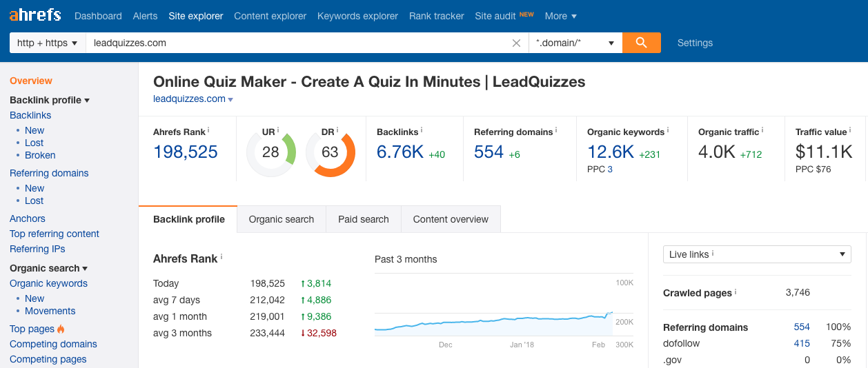Screen dimensions: 868x368
Task: Open Competing pages in the sidebar
Action: (x=48, y=359)
